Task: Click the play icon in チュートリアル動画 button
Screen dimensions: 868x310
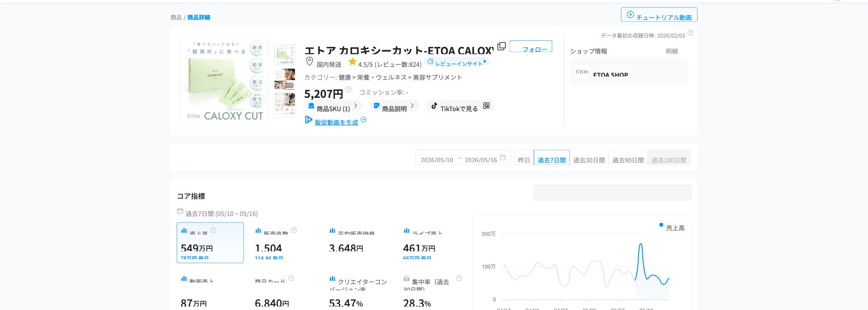Action: (630, 14)
